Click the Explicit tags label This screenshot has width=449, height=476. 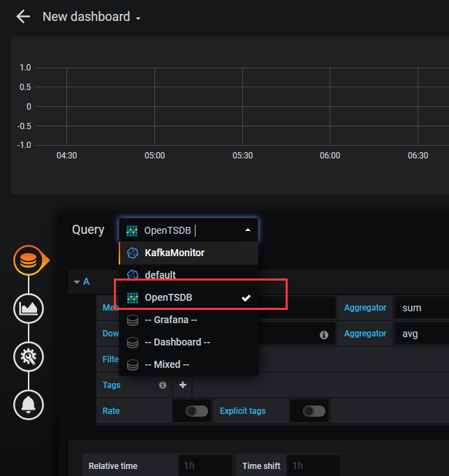point(242,410)
